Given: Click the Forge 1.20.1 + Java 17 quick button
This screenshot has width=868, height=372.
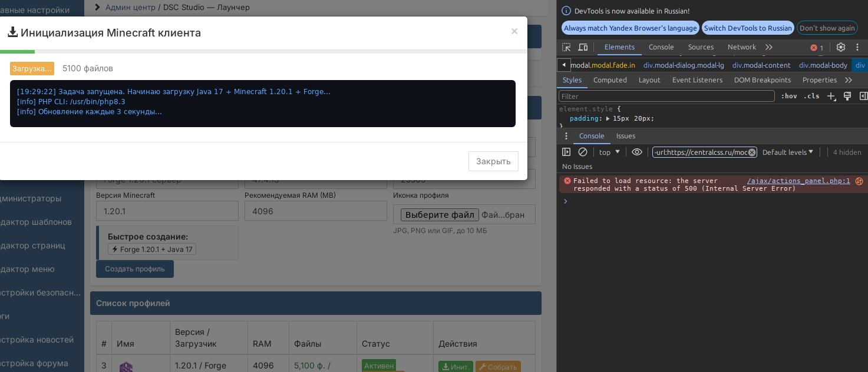Looking at the screenshot, I should [x=152, y=249].
